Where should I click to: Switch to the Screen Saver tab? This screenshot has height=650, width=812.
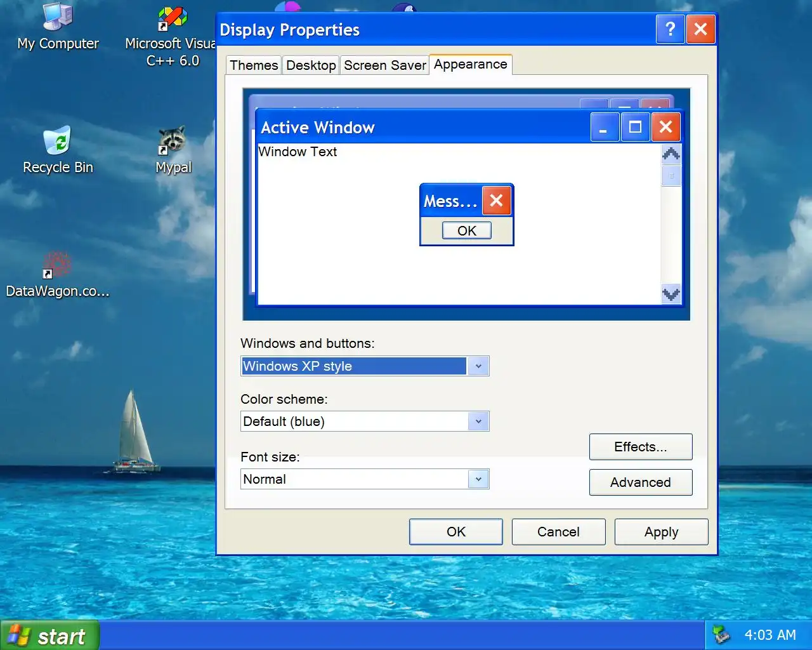pyautogui.click(x=384, y=65)
